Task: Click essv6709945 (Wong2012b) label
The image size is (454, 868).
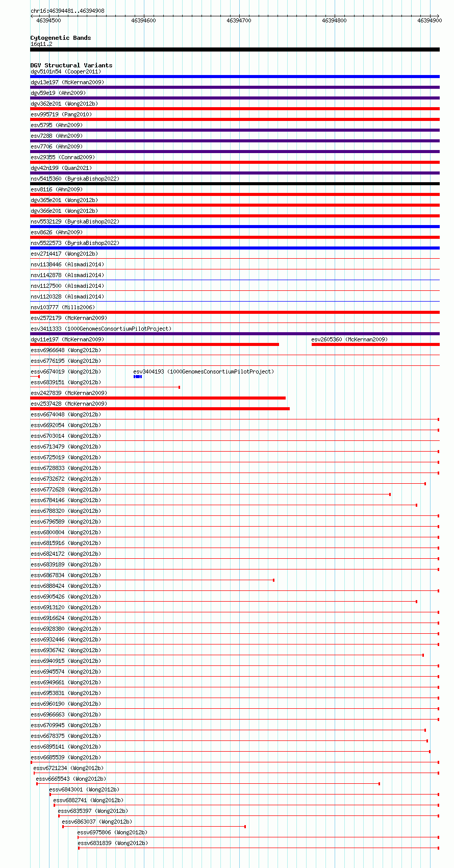Action: point(66,725)
